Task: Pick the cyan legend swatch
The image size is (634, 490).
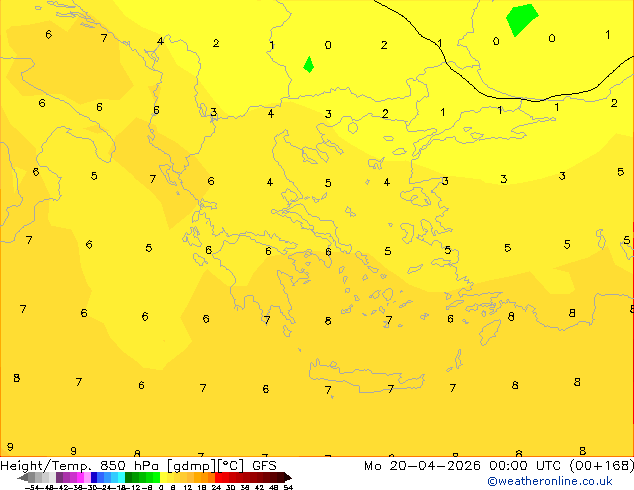Action: click(122, 477)
